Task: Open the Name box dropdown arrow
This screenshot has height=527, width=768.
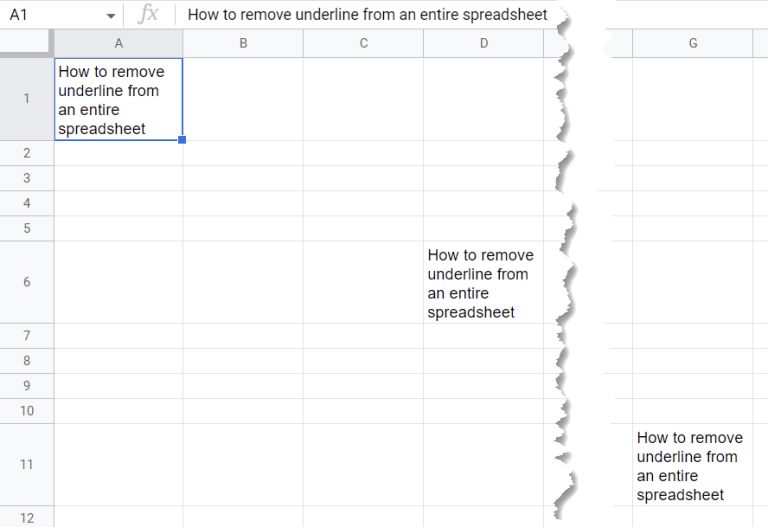Action: pyautogui.click(x=110, y=16)
